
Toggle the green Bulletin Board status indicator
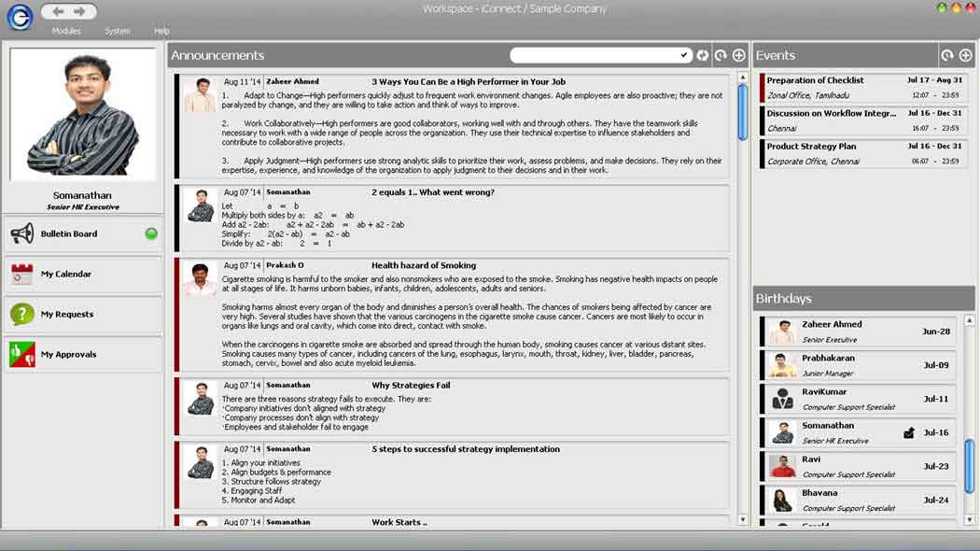[x=151, y=234]
